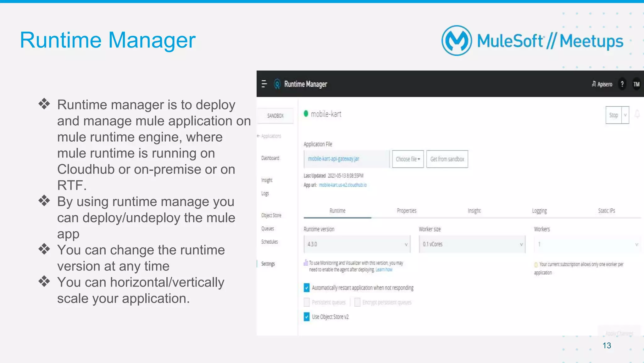The image size is (644, 363).
Task: Toggle Encrypt persistent queues checkbox
Action: 357,302
